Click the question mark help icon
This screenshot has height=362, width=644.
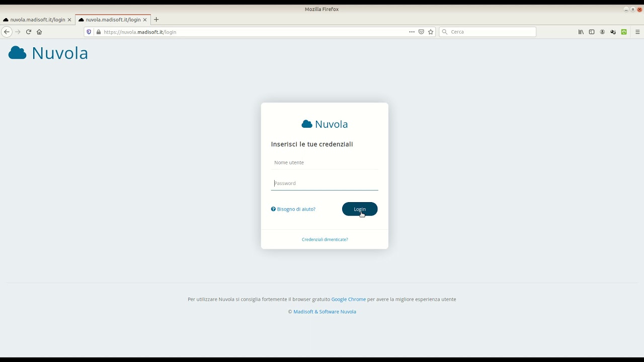[x=273, y=209]
